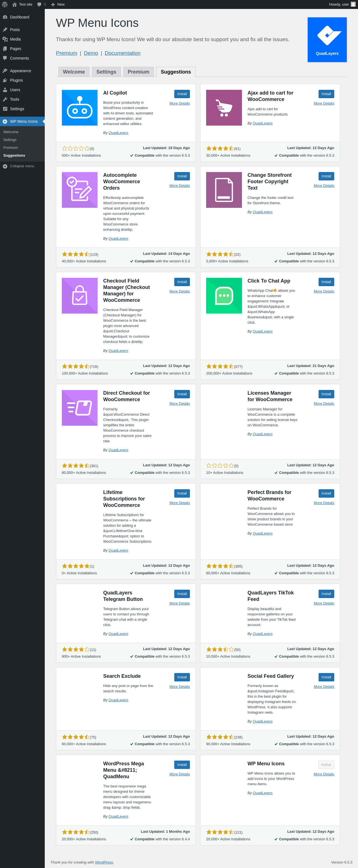Install the AI Copilot plugin

tap(182, 94)
